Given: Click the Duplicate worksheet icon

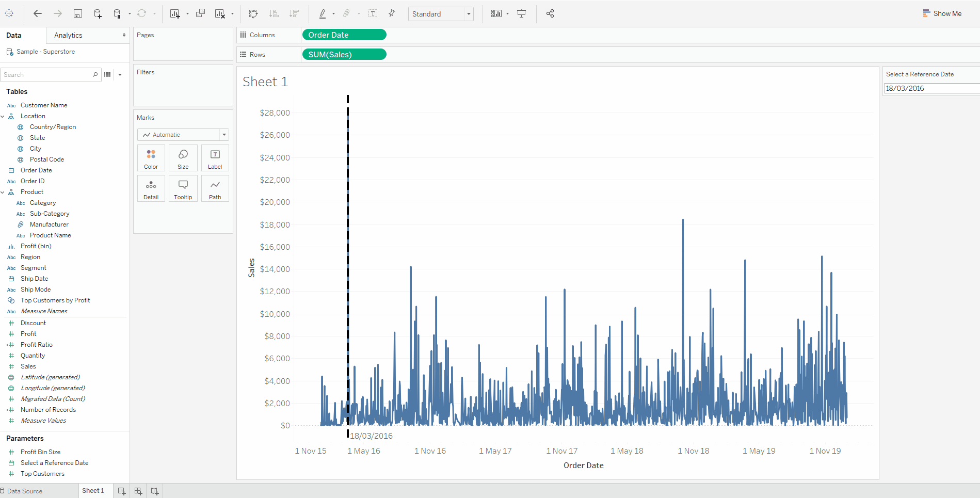Looking at the screenshot, I should [x=200, y=14].
